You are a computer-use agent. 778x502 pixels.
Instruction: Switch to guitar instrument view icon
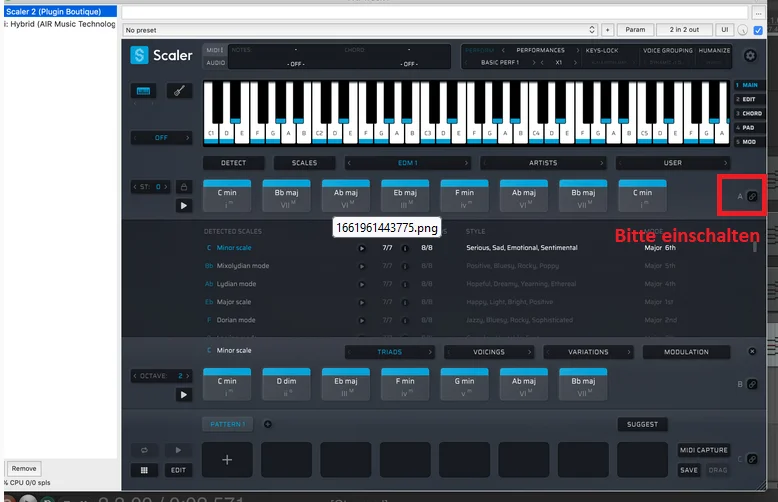click(x=179, y=91)
